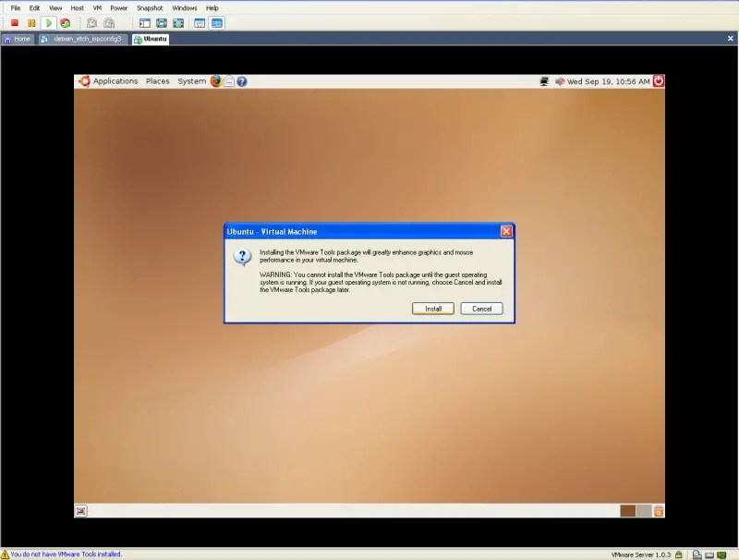
Task: Open the Host menu
Action: pos(77,8)
